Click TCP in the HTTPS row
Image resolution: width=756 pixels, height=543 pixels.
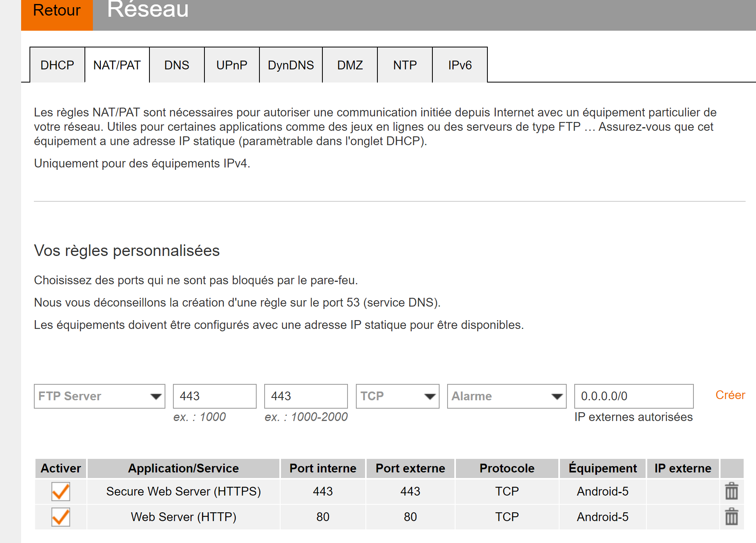coord(507,491)
